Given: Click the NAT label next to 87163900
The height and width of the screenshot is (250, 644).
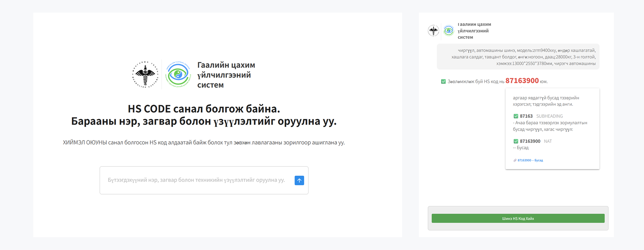Looking at the screenshot, I should point(548,141).
